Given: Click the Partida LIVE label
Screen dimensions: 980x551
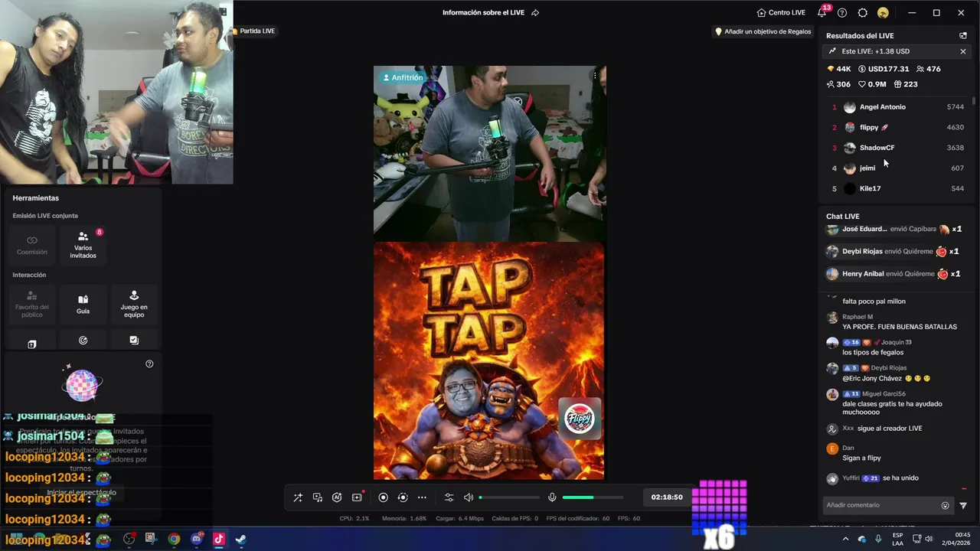Looking at the screenshot, I should pos(257,31).
